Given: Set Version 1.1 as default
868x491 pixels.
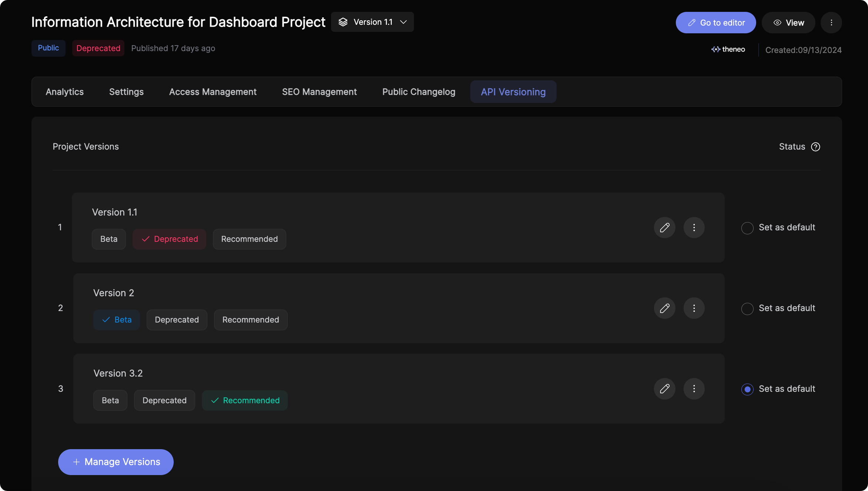Looking at the screenshot, I should click(x=747, y=228).
